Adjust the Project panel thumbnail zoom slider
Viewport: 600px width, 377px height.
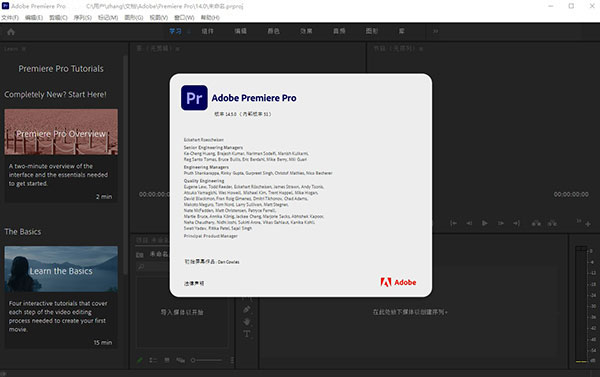207,360
